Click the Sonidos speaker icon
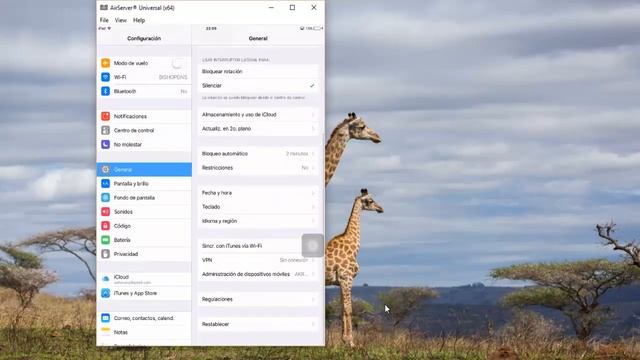Screen dimensions: 640x360 tap(105, 212)
